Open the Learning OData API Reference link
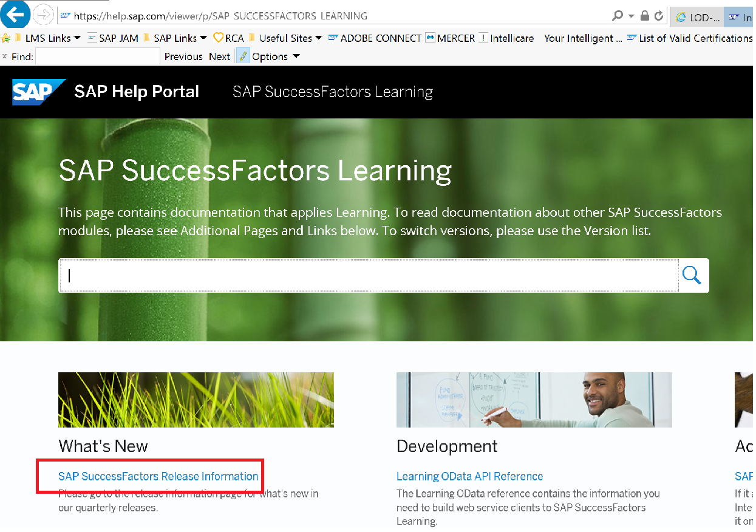Image resolution: width=756 pixels, height=532 pixels. 470,477
